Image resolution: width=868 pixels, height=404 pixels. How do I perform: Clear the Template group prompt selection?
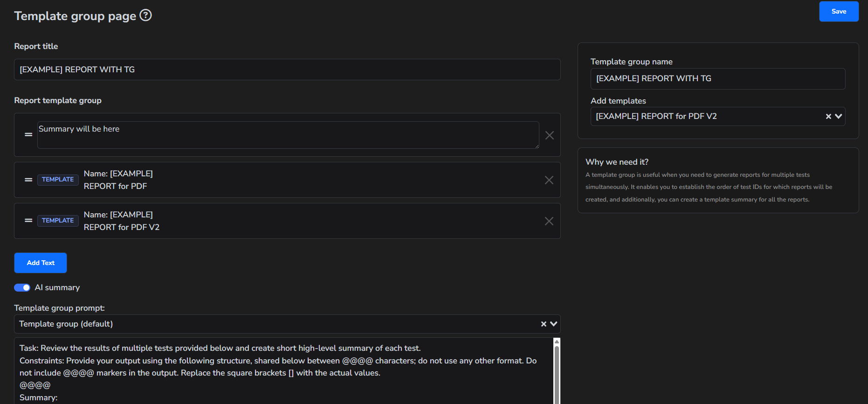tap(544, 324)
